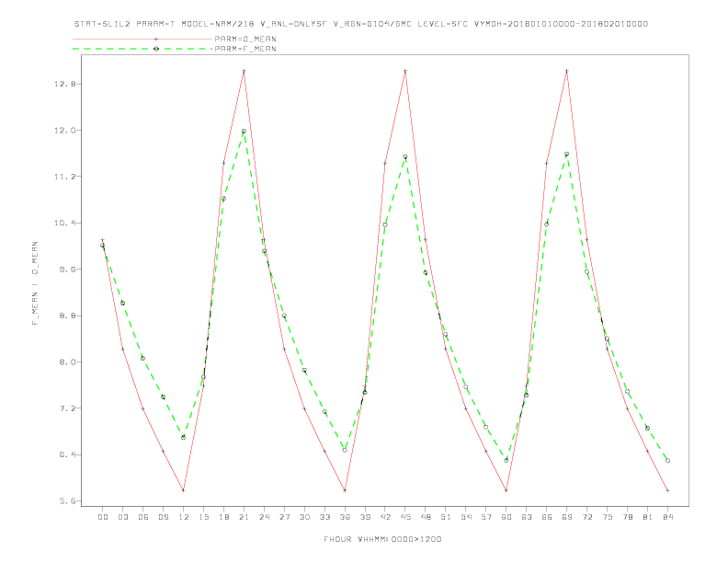Select the red O_MEAN minimum marker at hour 36
Image resolution: width=728 pixels, height=563 pixels.
point(345,490)
